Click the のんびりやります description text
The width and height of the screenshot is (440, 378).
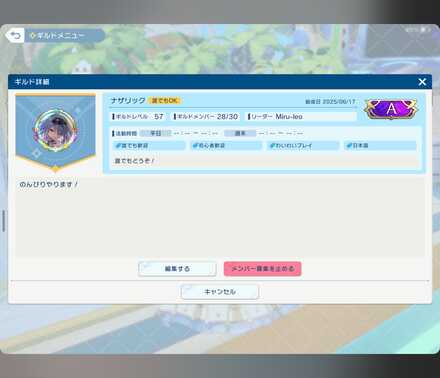49,184
